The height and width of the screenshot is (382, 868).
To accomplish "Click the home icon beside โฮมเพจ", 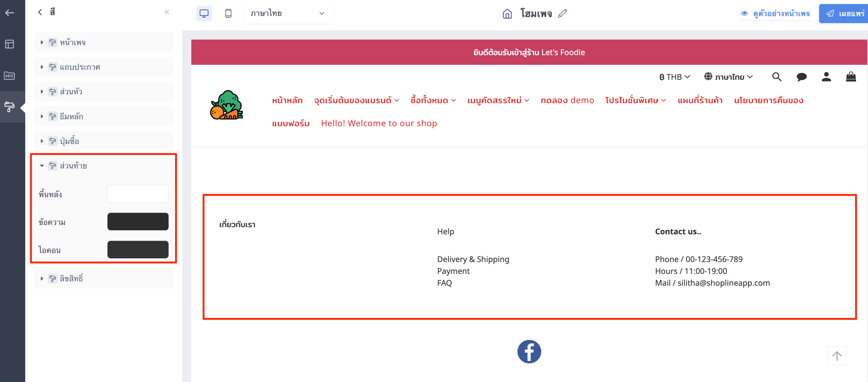I will pos(507,14).
